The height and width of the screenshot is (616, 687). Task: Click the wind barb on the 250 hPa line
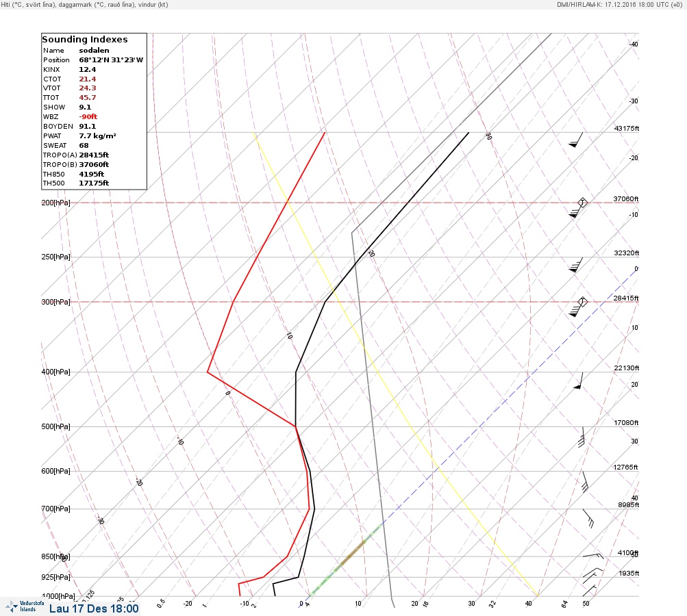[576, 265]
